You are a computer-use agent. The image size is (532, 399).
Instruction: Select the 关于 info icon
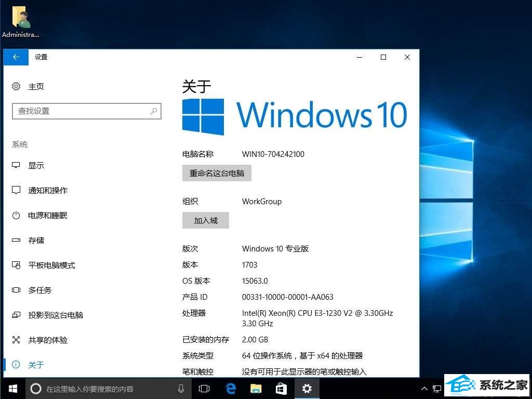(16, 364)
